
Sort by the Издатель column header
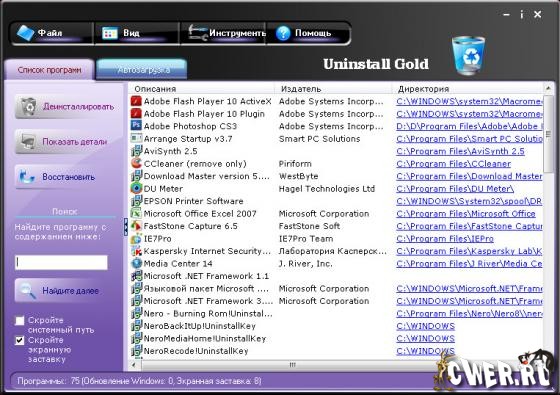point(334,89)
